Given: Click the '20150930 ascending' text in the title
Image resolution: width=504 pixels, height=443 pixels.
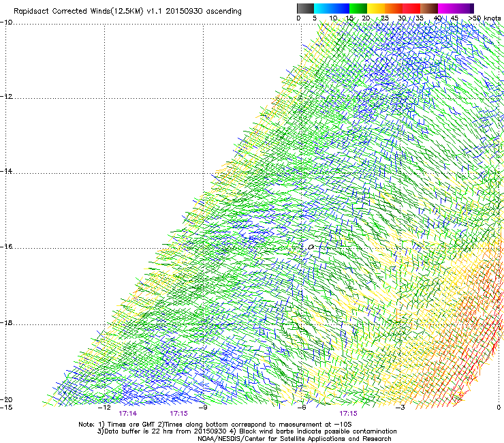Looking at the screenshot, I should [x=203, y=12].
